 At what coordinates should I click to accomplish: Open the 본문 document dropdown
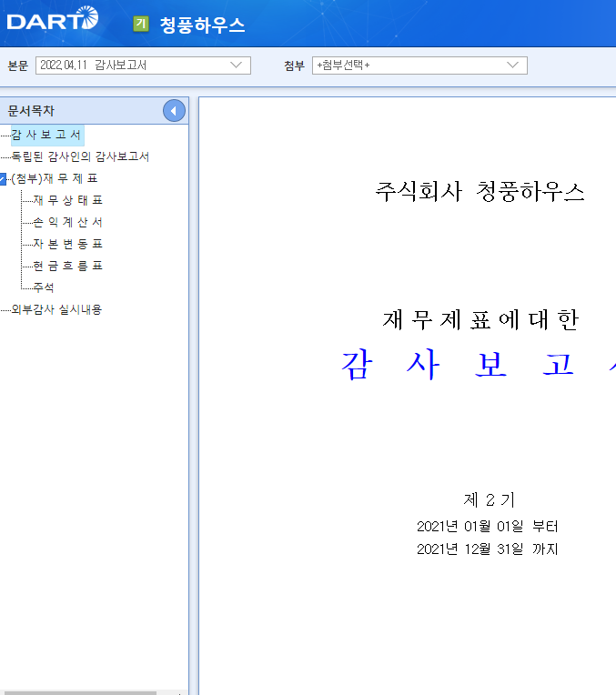[143, 65]
